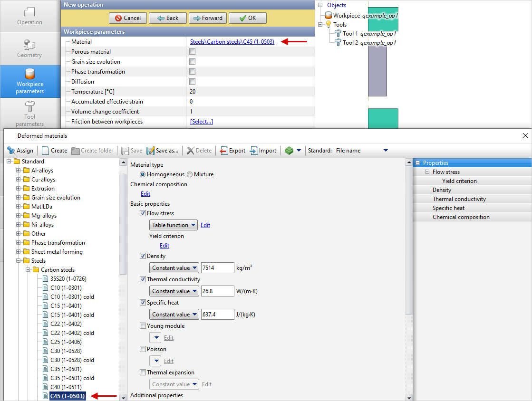
Task: Select Density in Properties panel
Action: [x=442, y=190]
